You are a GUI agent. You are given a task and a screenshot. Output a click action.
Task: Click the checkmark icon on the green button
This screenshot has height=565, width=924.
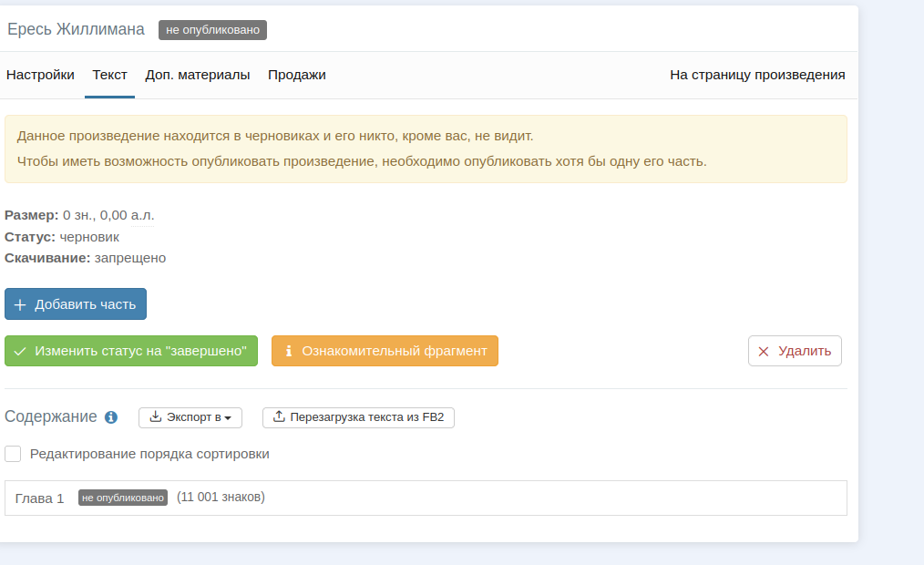click(x=20, y=351)
